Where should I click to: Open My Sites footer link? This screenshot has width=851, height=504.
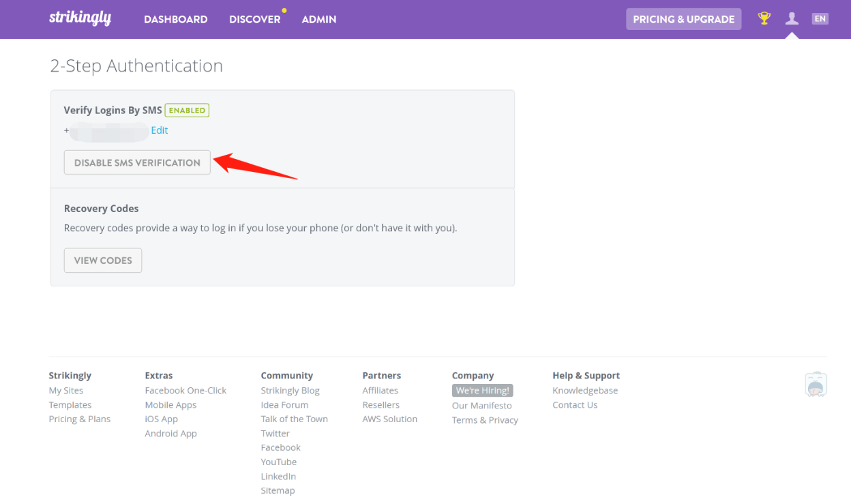click(66, 391)
